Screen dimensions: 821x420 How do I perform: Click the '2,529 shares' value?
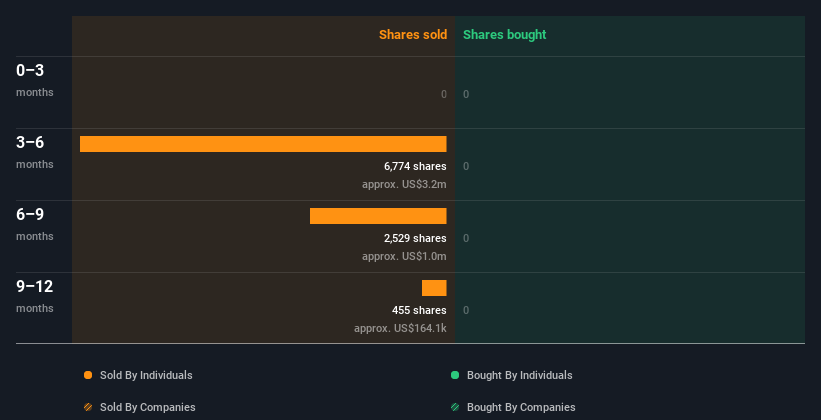click(415, 238)
